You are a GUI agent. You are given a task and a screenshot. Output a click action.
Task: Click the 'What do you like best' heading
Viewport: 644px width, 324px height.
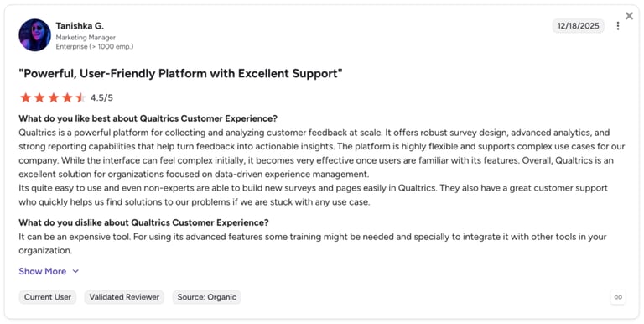[x=148, y=118]
